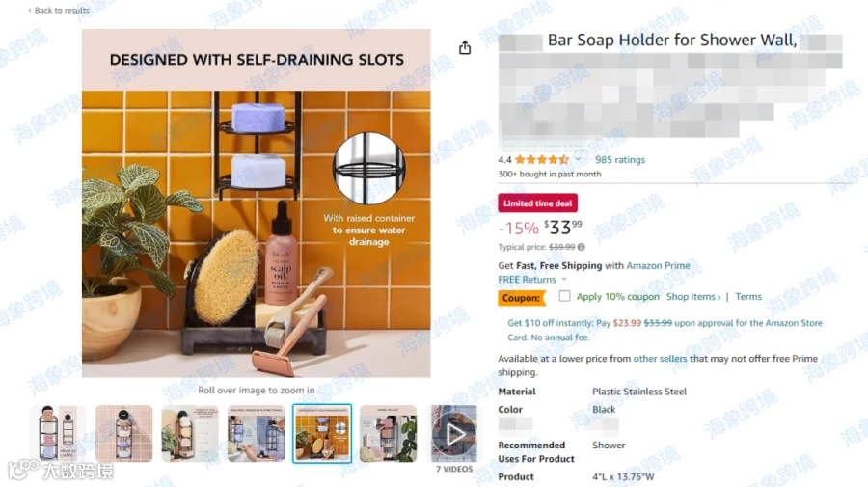Tick the Apply 10% coupon checkbox
Viewport: 868px width, 487px height.
coord(564,296)
